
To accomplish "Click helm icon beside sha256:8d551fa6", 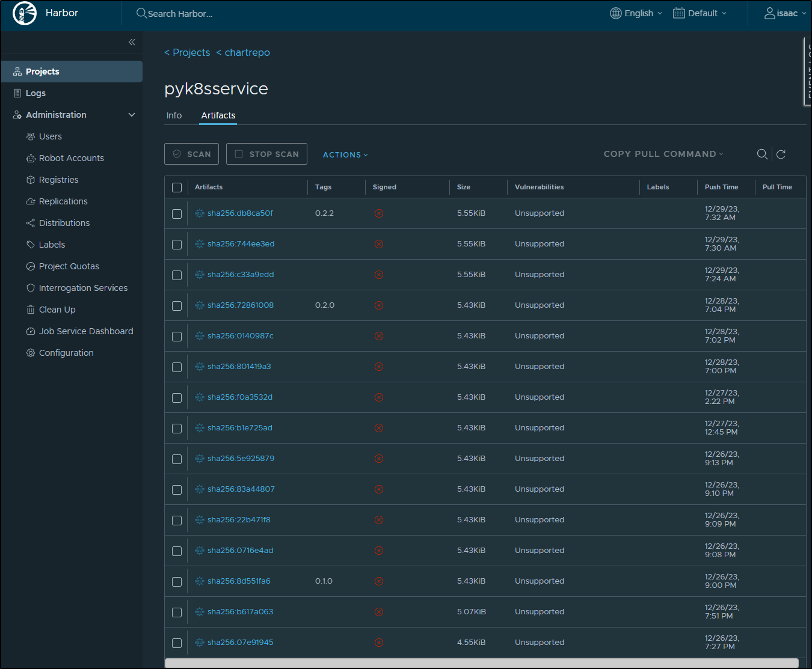I will click(200, 581).
